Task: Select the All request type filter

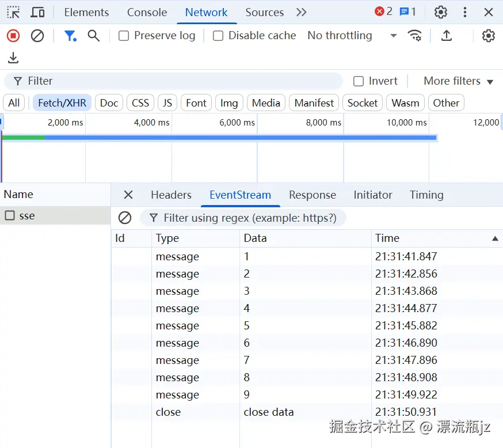Action: 14,102
